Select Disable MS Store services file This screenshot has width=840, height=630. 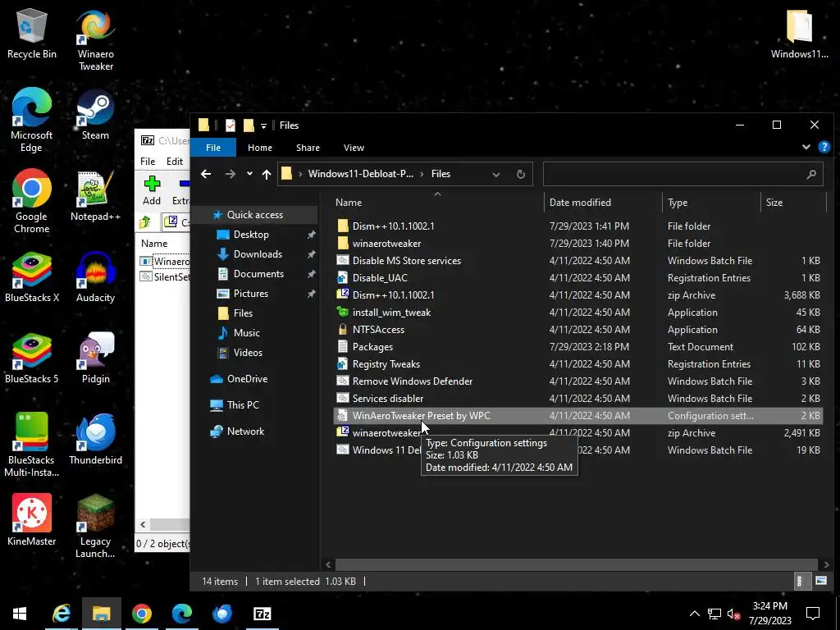(x=577, y=260)
